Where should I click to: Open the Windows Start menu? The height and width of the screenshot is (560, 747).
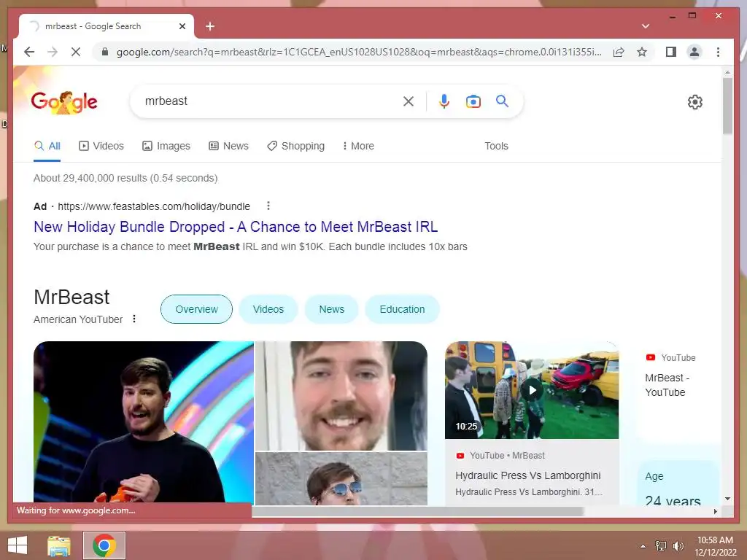pyautogui.click(x=18, y=545)
